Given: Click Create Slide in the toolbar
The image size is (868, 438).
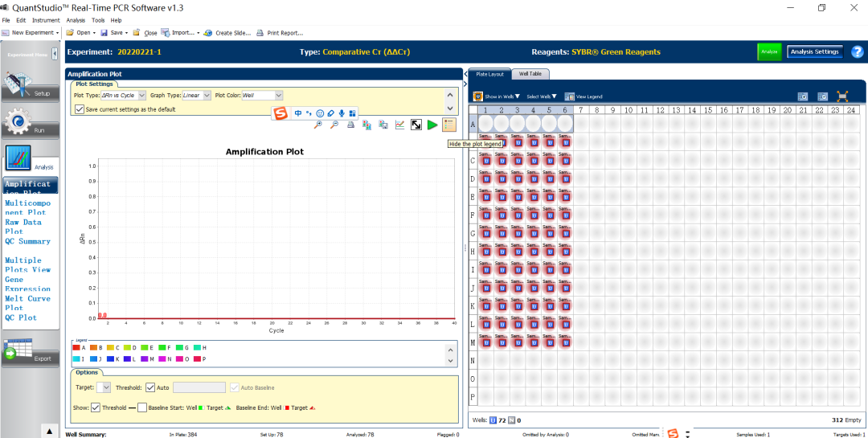Looking at the screenshot, I should coord(227,33).
